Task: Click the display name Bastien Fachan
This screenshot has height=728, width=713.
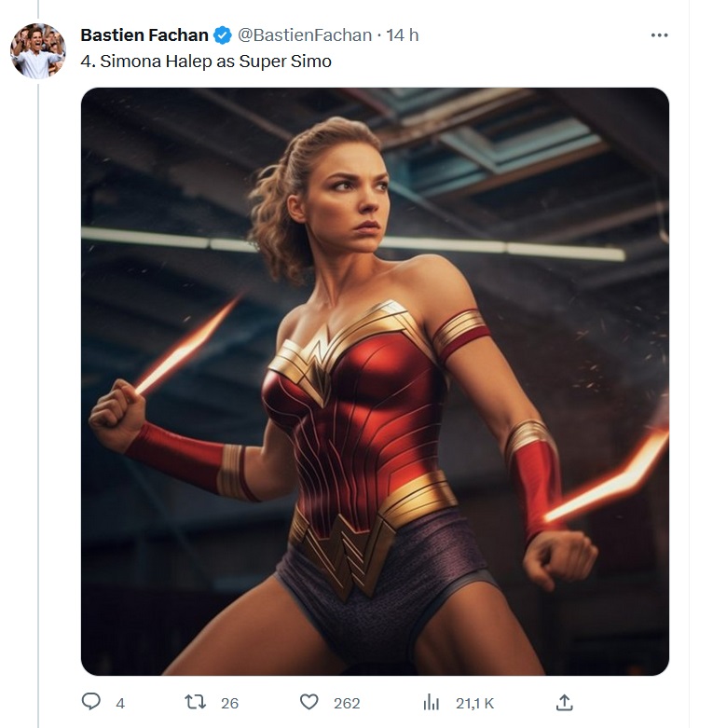Action: click(x=144, y=35)
